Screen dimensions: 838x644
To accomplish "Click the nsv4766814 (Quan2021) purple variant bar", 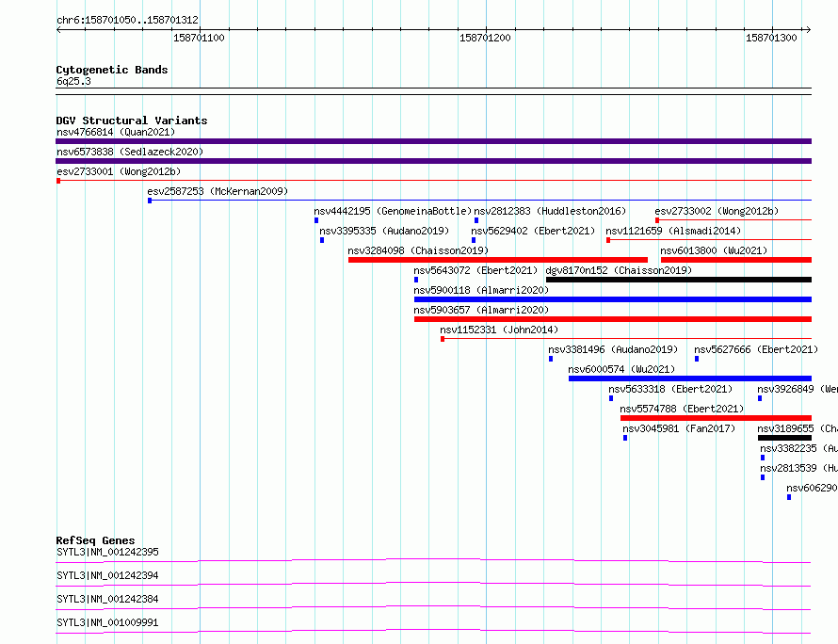I will click(x=433, y=141).
